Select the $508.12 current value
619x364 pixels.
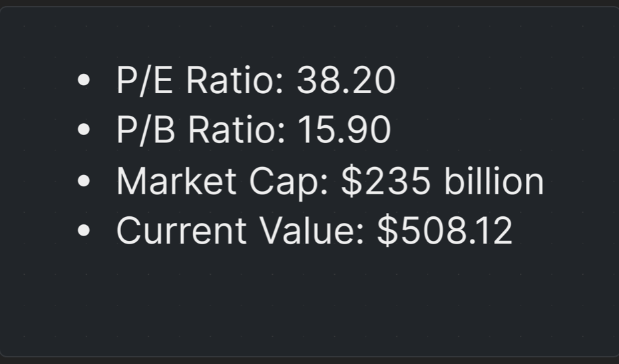click(x=445, y=231)
